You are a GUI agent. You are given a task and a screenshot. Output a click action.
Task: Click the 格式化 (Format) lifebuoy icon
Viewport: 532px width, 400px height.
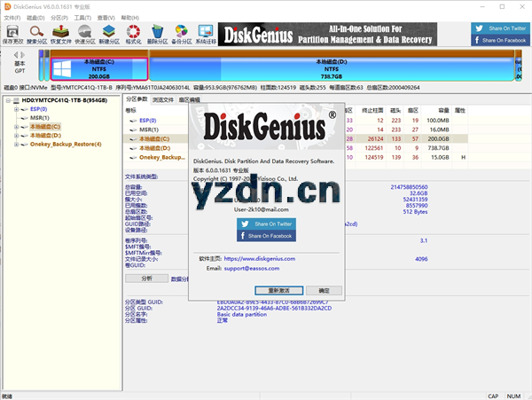click(133, 34)
